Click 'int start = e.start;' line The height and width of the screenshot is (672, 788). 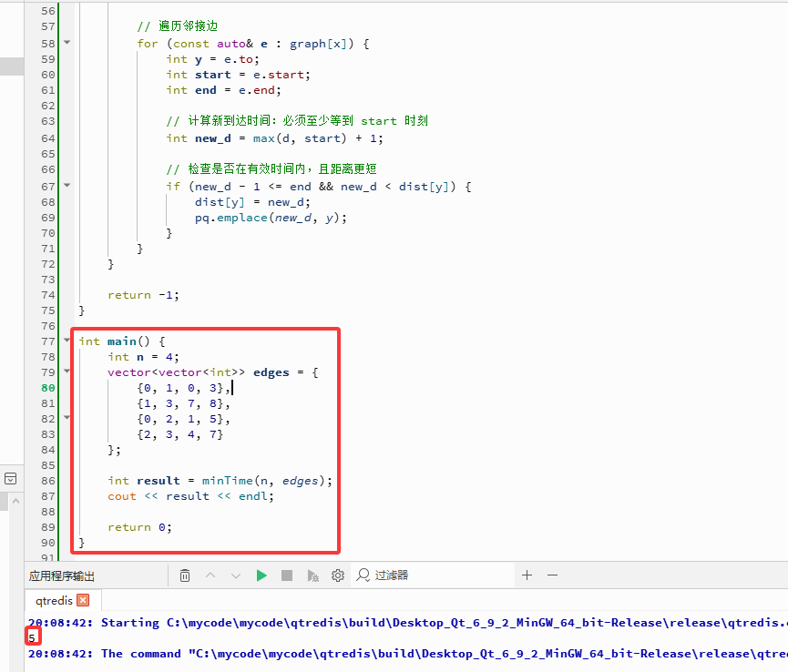238,75
